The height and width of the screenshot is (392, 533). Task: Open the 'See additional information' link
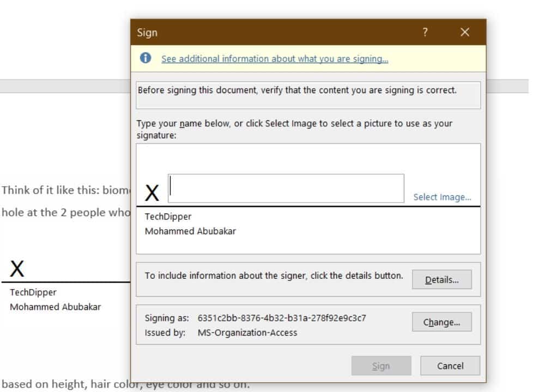pos(275,59)
